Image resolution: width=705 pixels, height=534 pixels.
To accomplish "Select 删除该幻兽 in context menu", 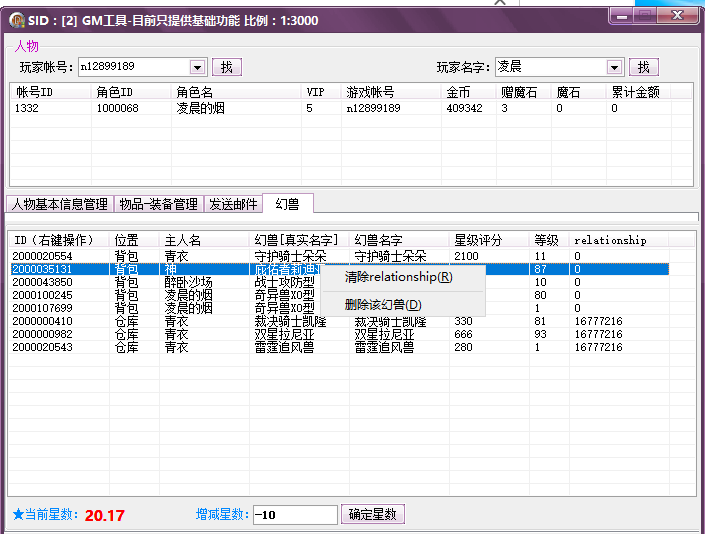I will point(383,305).
